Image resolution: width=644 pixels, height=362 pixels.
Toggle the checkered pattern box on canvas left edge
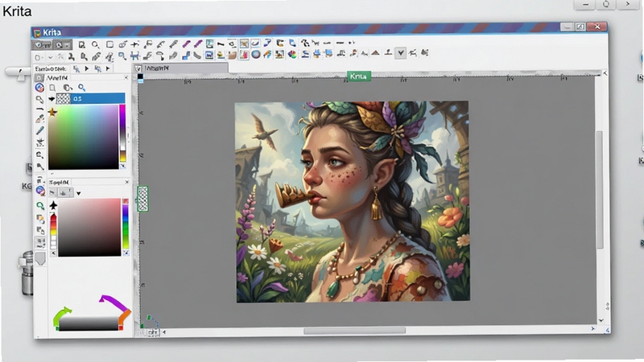click(142, 199)
